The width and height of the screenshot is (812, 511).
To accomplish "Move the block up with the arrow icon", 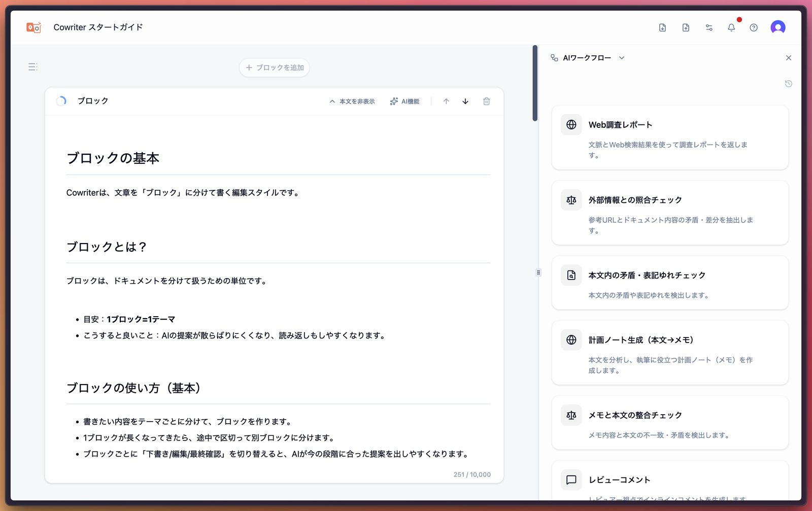I will coord(446,101).
